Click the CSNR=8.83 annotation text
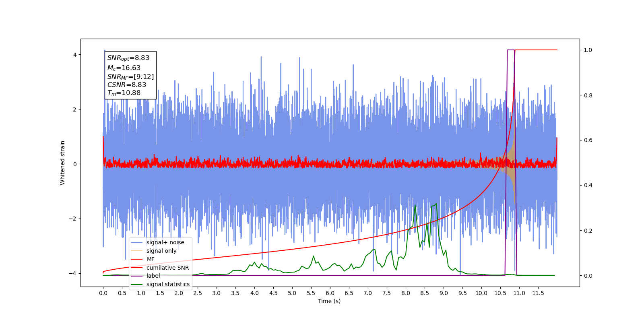644x322 pixels. [127, 85]
